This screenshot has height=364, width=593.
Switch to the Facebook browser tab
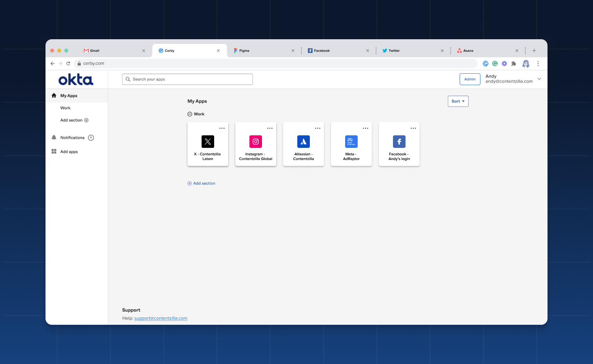click(339, 51)
